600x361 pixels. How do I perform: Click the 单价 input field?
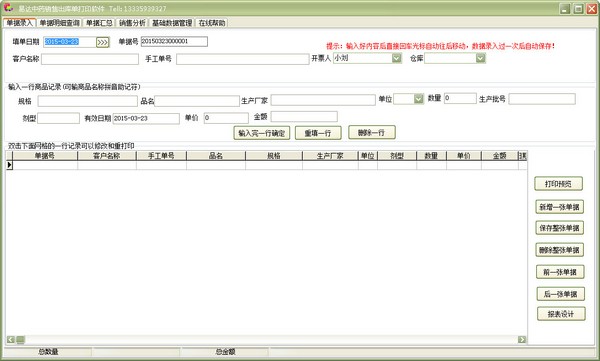coord(226,118)
